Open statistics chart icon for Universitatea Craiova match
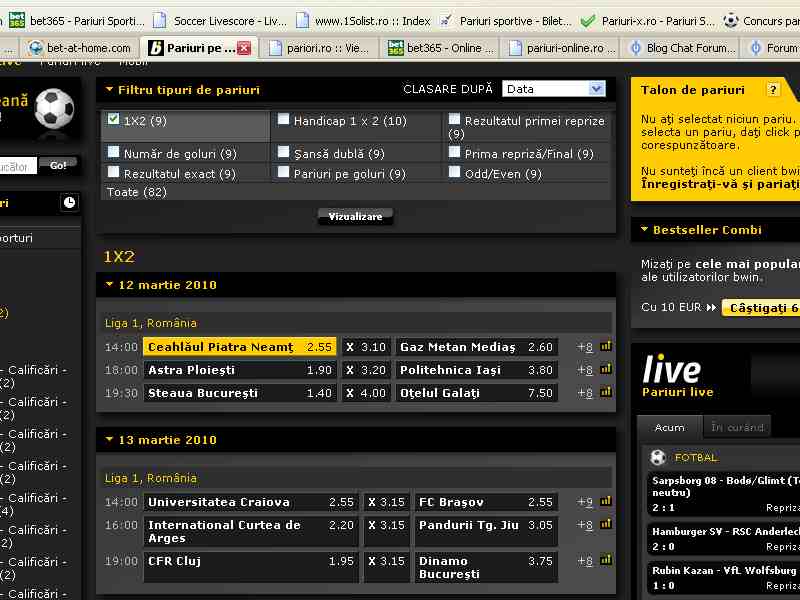This screenshot has width=800, height=600. click(x=606, y=501)
